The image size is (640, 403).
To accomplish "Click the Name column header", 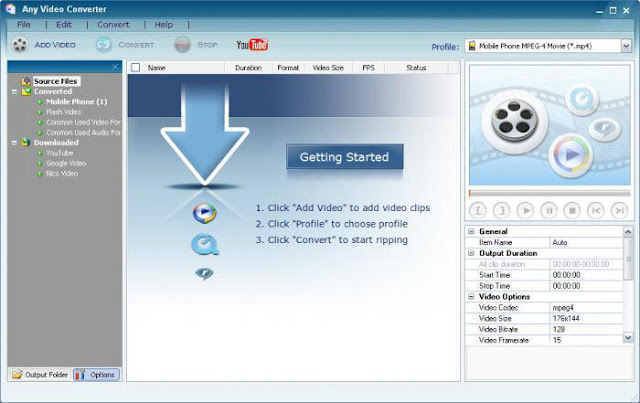I will coord(184,68).
